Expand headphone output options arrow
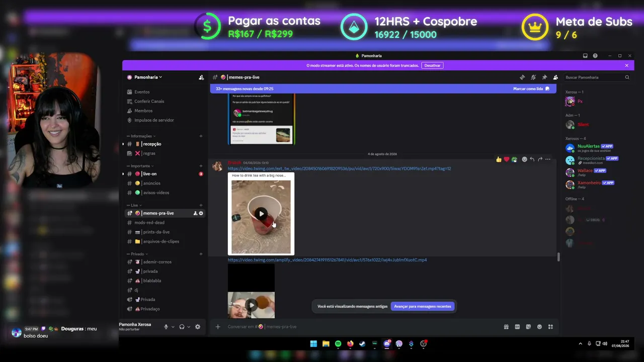Image resolution: width=644 pixels, height=362 pixels. click(189, 327)
